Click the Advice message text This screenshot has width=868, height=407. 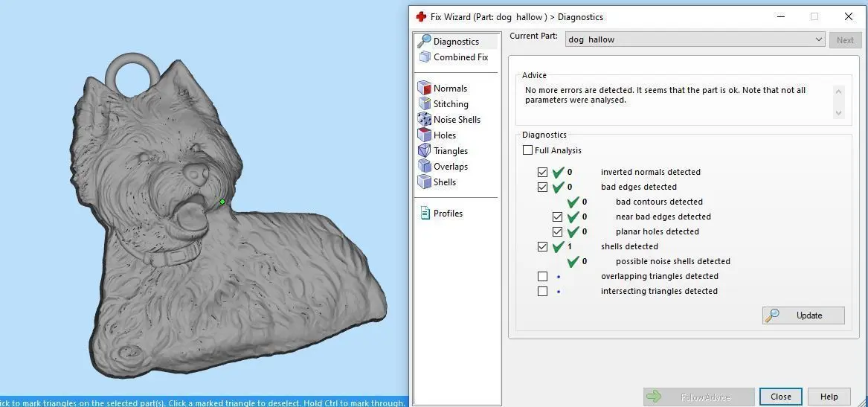pos(665,95)
